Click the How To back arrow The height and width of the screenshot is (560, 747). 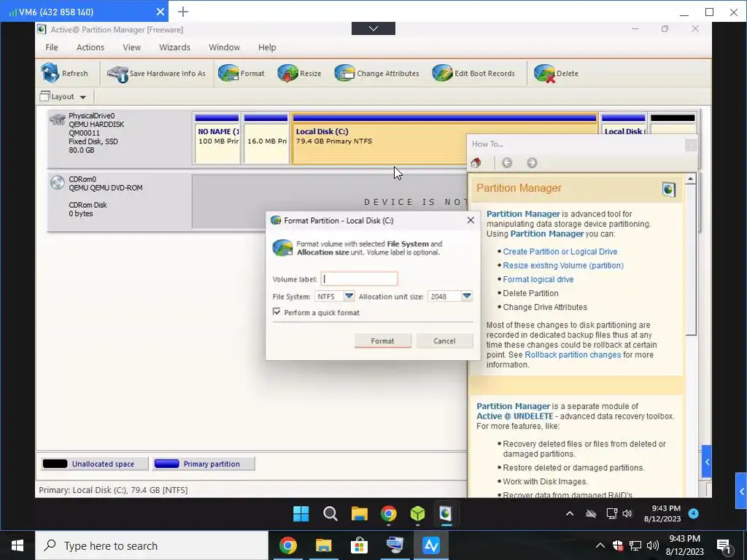pos(507,163)
